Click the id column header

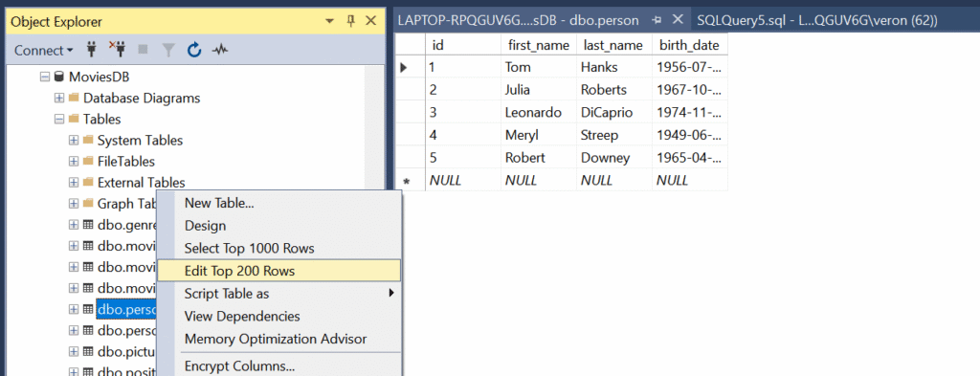click(463, 44)
